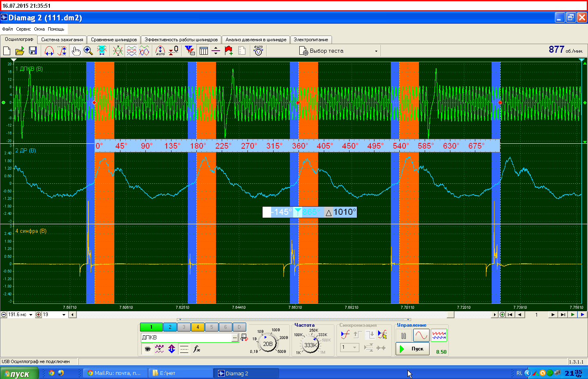Select the Осциллограф tab
Viewport: 588px width, 379px height.
(x=19, y=39)
